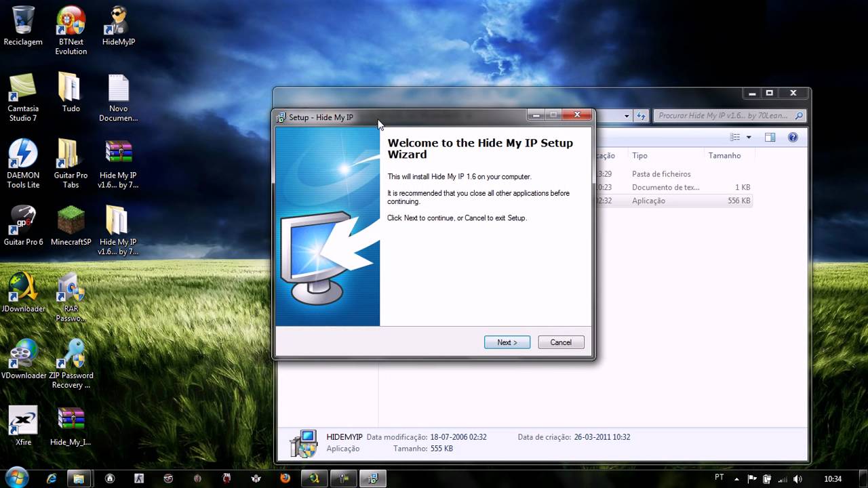Toggle the Explorer preview pane icon
868x488 pixels.
click(770, 138)
